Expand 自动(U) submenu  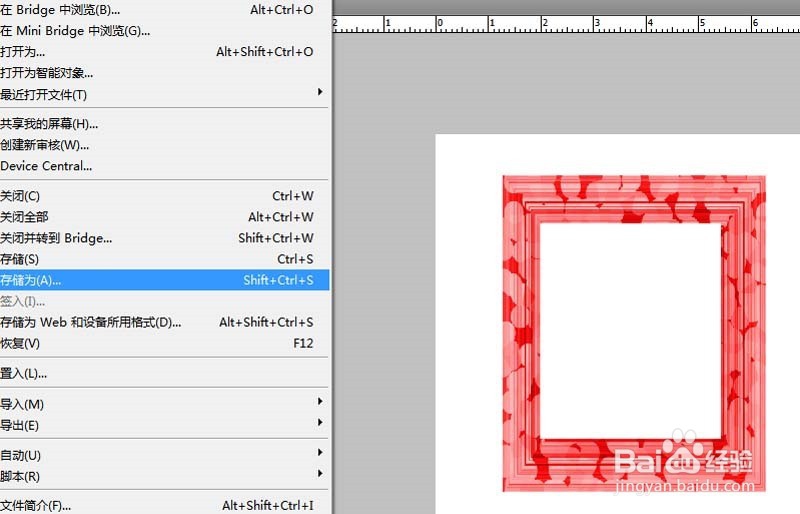click(164, 455)
